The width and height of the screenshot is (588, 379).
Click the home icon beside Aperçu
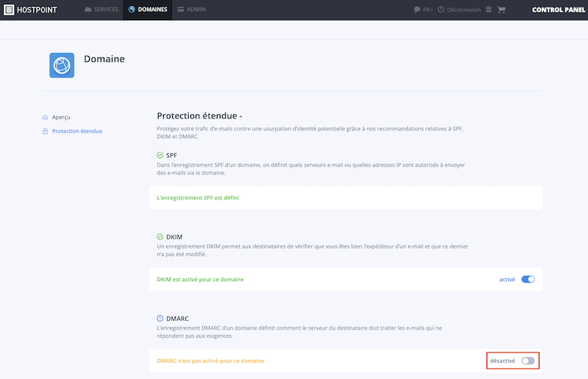pyautogui.click(x=46, y=117)
